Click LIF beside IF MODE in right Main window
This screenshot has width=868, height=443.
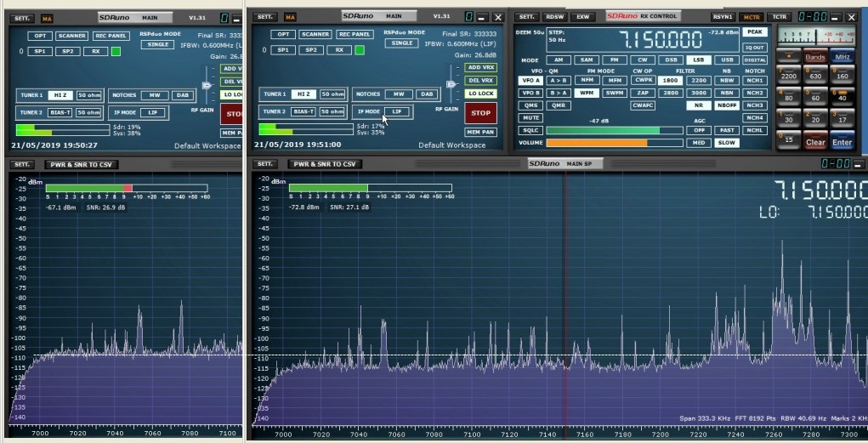(x=397, y=112)
